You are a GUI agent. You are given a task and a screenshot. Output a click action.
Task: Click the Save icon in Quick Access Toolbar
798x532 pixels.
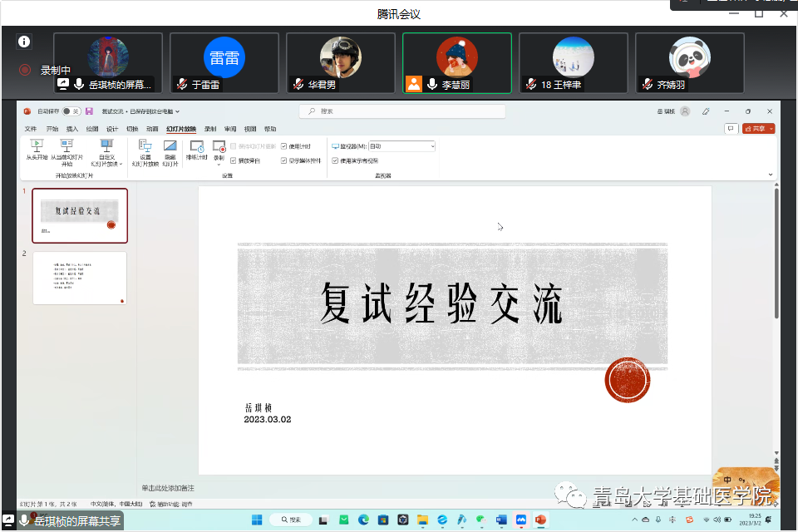click(x=90, y=111)
